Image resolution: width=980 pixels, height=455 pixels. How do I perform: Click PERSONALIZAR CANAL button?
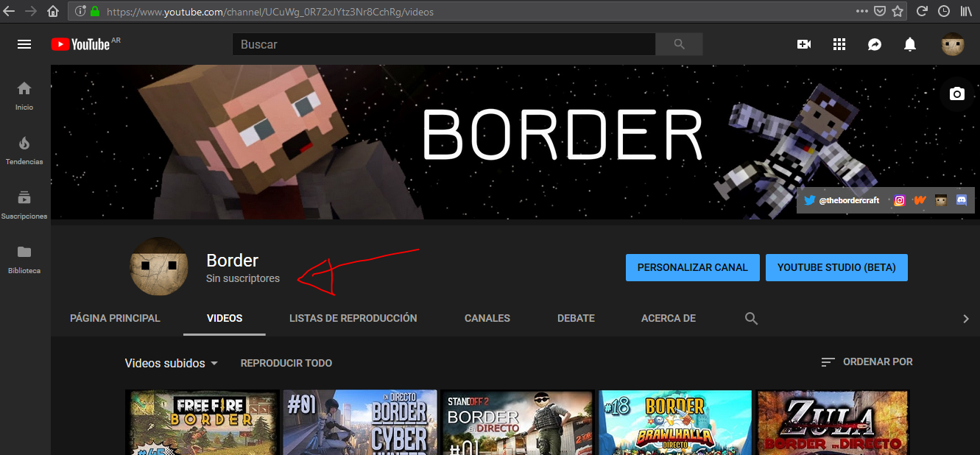(x=693, y=267)
